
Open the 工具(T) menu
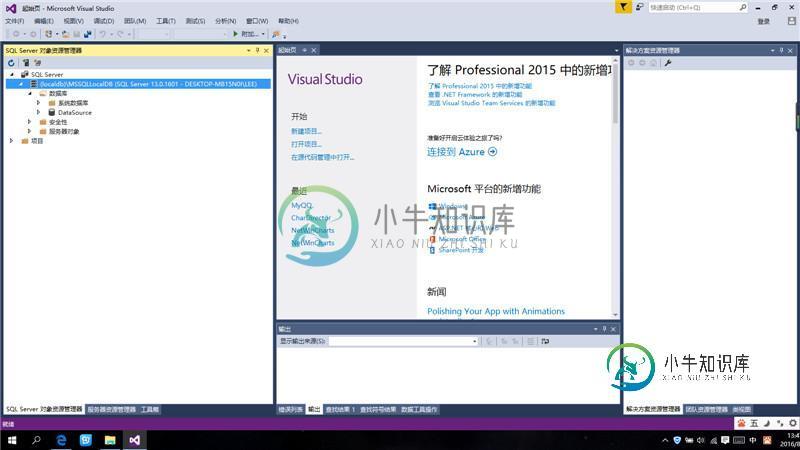pyautogui.click(x=166, y=21)
